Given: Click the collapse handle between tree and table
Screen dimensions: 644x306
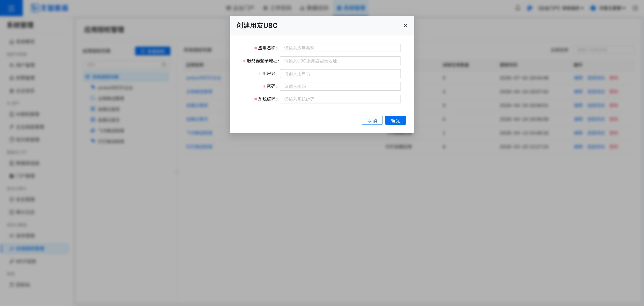Looking at the screenshot, I should (x=177, y=172).
